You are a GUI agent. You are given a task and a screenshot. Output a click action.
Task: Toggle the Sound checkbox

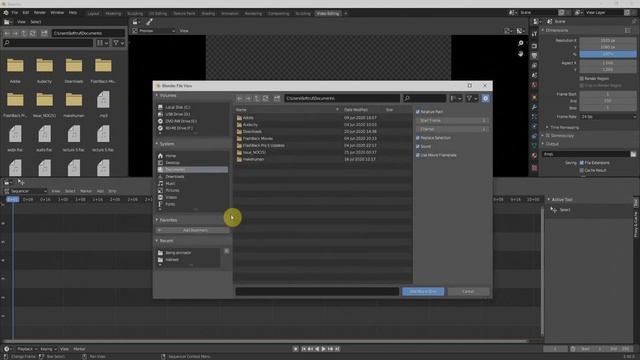[418, 147]
